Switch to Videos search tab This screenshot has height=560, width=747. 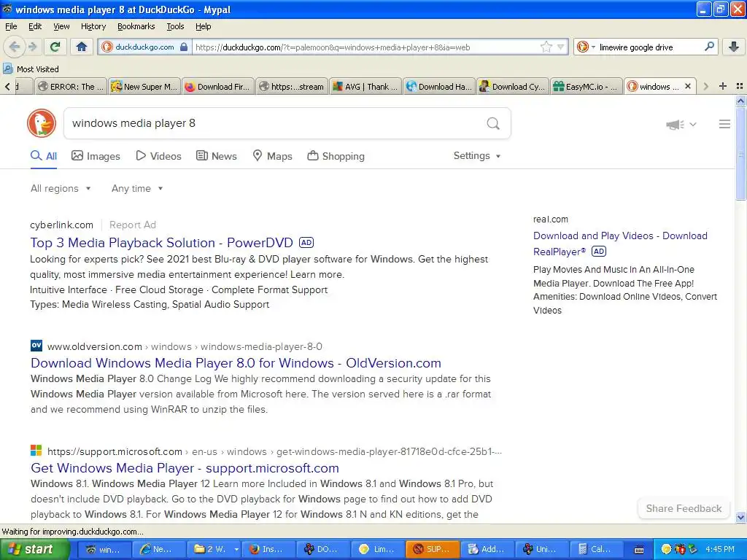(158, 156)
